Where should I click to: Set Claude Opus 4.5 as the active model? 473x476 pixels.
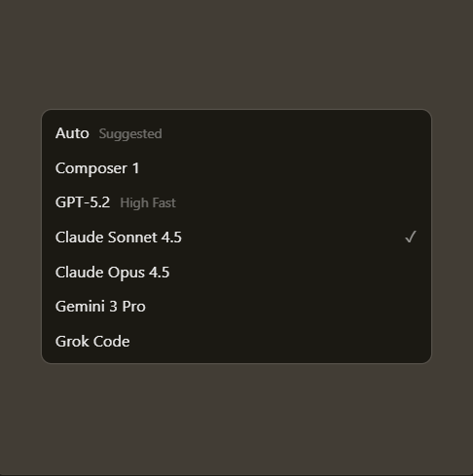[236, 272]
